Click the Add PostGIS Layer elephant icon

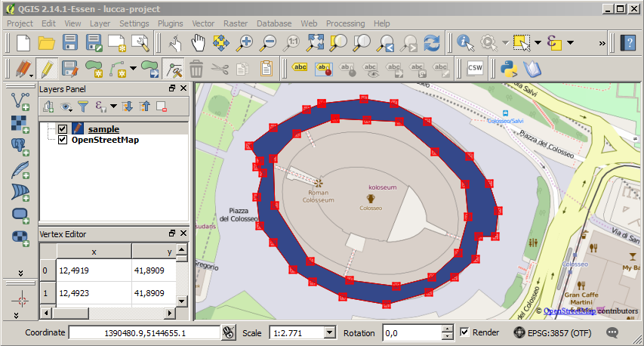click(x=20, y=147)
